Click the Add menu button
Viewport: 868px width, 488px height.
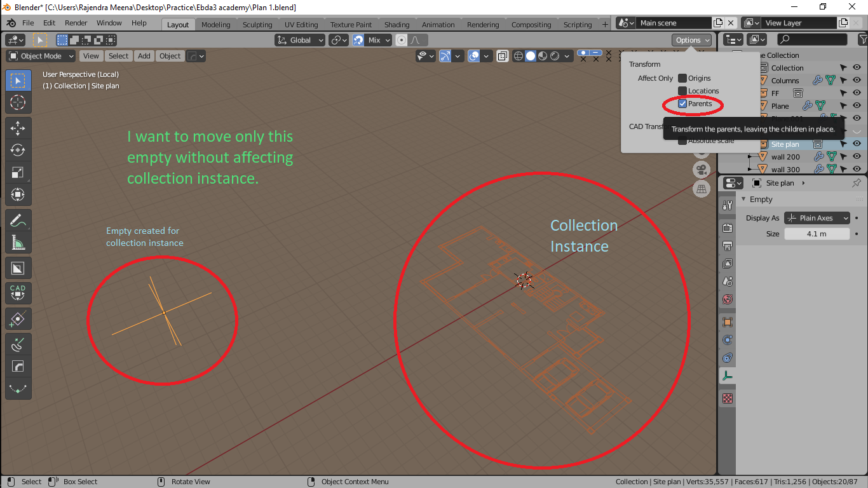tap(144, 56)
